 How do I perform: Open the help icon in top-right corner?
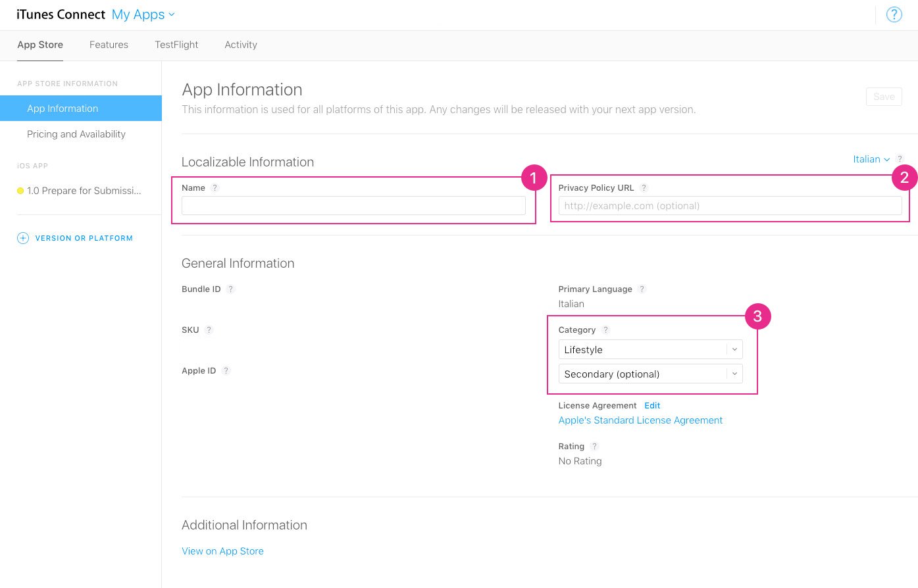coord(894,14)
